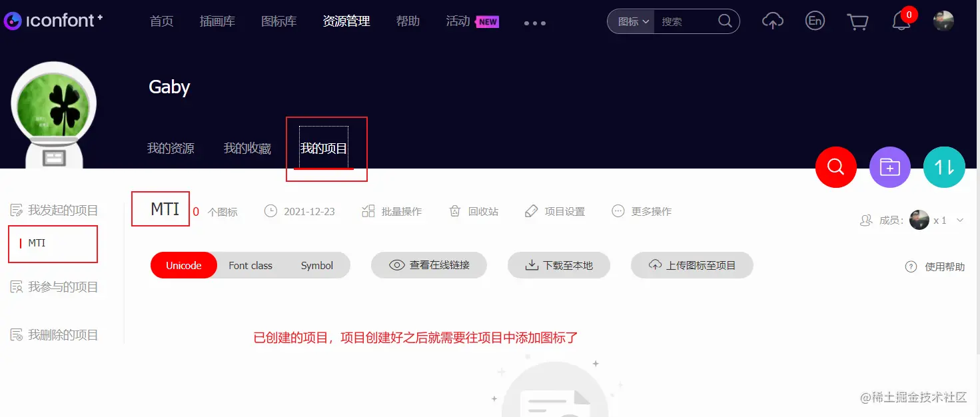
Task: Click 下载至本地 download button
Action: 559,265
